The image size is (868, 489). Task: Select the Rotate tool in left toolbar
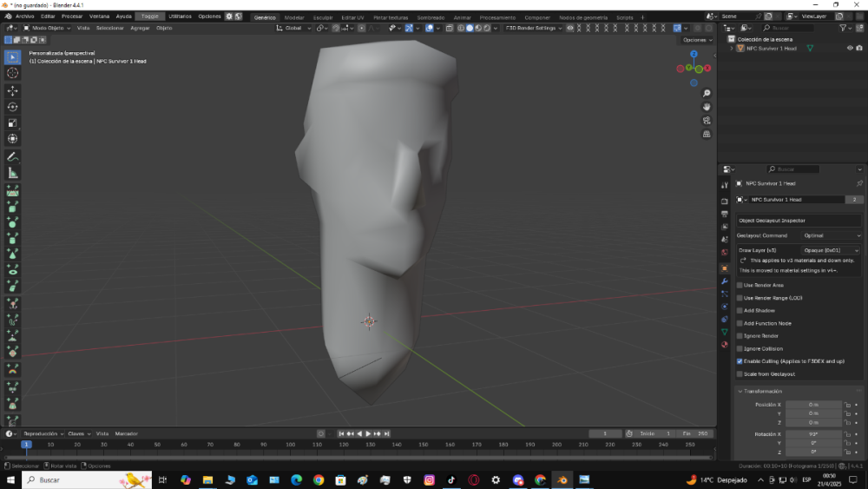pos(13,107)
